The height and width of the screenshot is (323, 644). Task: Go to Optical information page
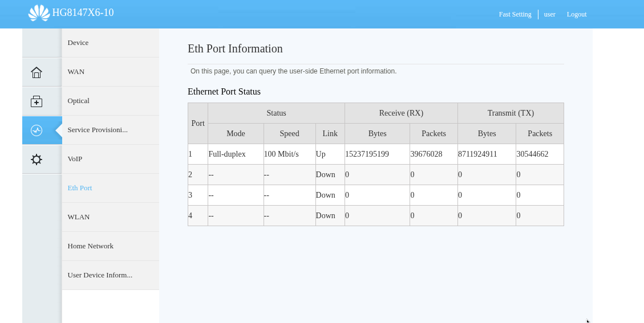coord(79,101)
